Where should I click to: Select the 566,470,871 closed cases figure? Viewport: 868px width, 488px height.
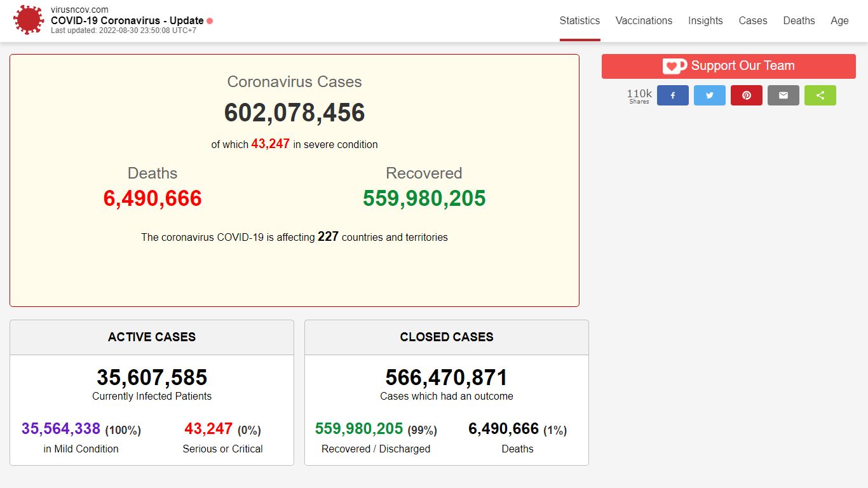point(447,377)
